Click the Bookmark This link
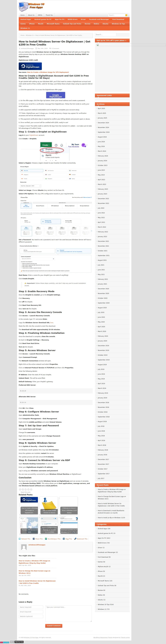 [x=82, y=539]
